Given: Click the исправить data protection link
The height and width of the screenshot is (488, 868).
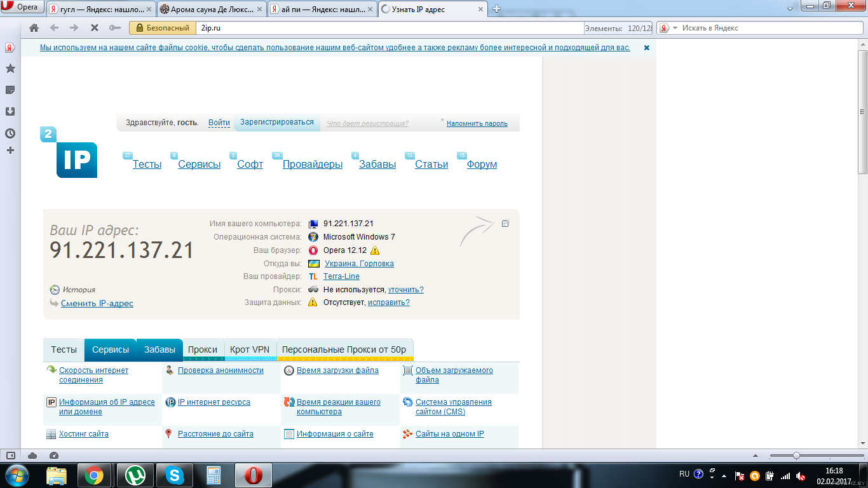Looking at the screenshot, I should click(x=389, y=302).
